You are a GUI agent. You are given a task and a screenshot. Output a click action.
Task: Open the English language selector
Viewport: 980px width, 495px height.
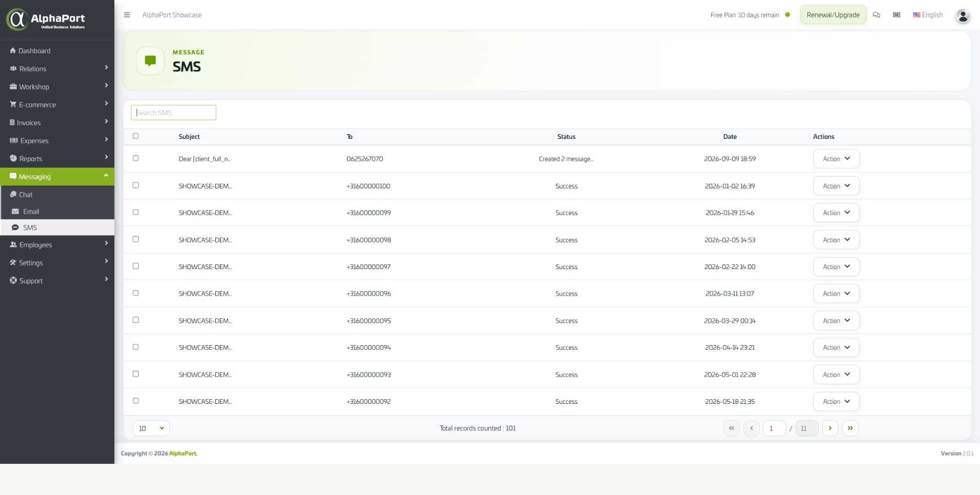[928, 15]
